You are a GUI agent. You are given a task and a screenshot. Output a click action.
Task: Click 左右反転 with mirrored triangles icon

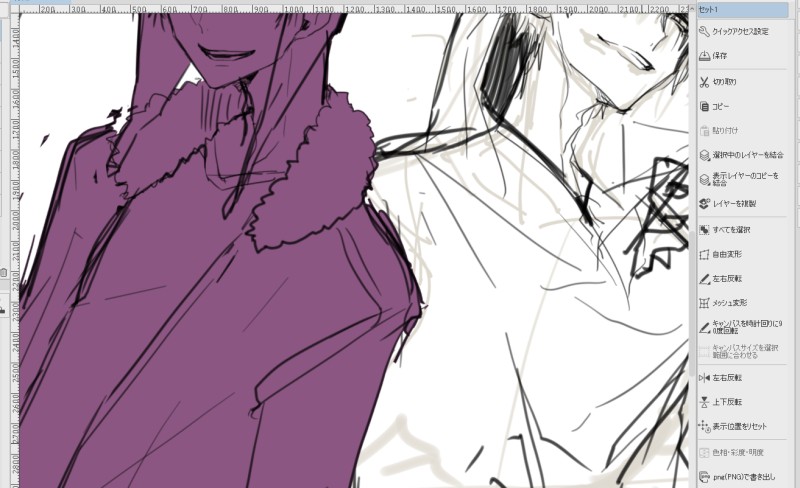coord(704,378)
